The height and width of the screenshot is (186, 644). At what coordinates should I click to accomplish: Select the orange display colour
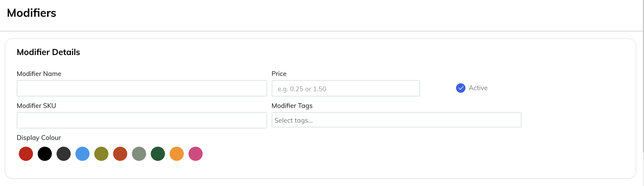pos(177,154)
